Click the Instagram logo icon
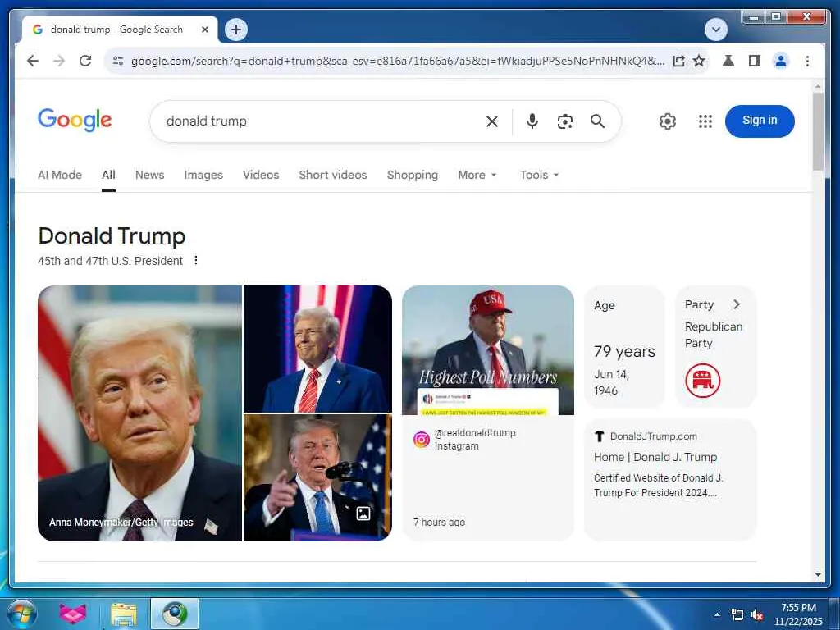The image size is (840, 630). pos(422,440)
